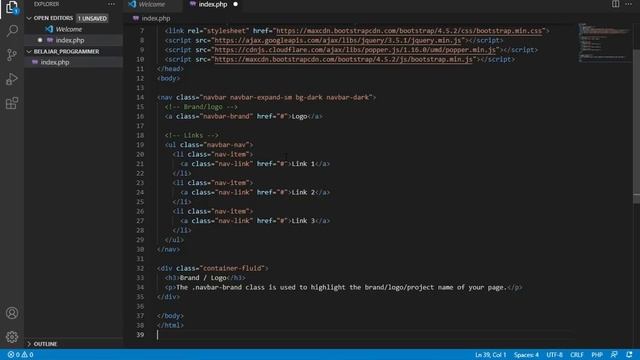Open editor more actions ellipsis

tap(629, 4)
